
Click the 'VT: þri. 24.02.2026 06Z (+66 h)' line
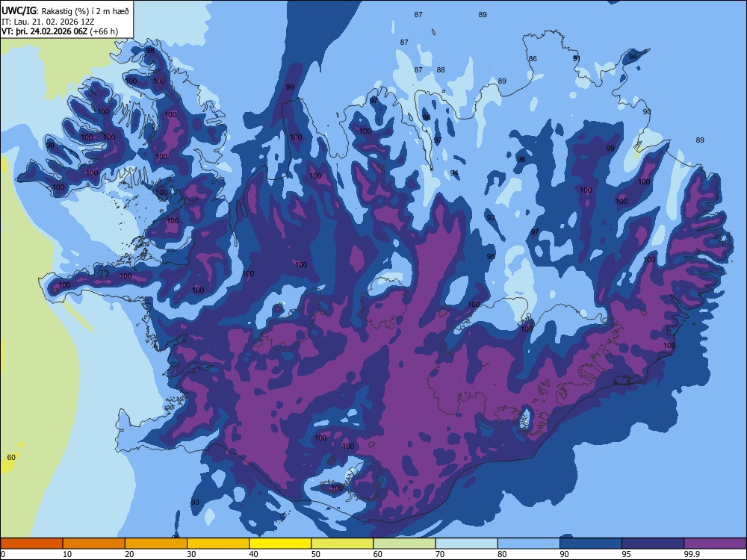click(60, 31)
